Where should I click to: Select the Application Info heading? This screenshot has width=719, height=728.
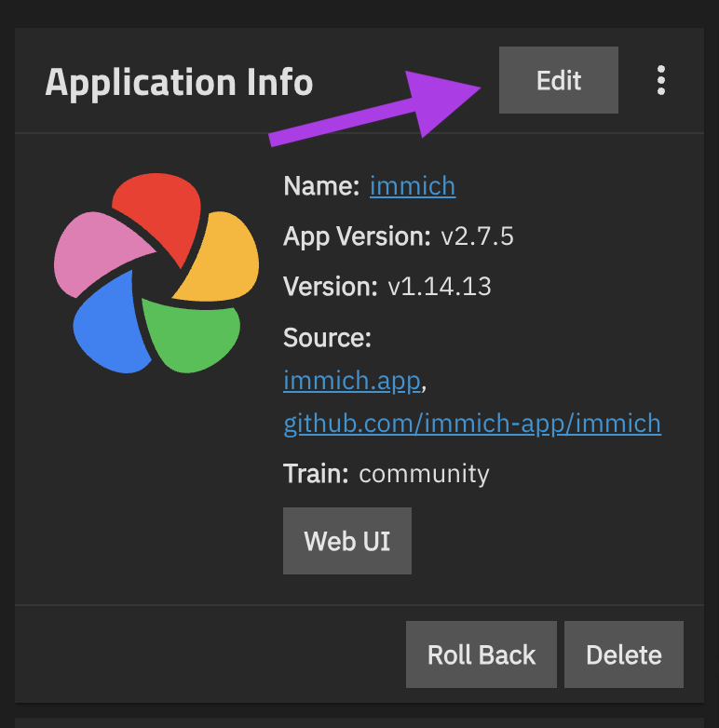[179, 83]
